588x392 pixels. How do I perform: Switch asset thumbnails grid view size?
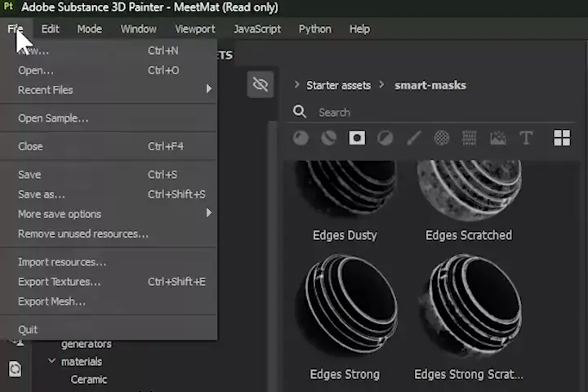[x=562, y=138]
